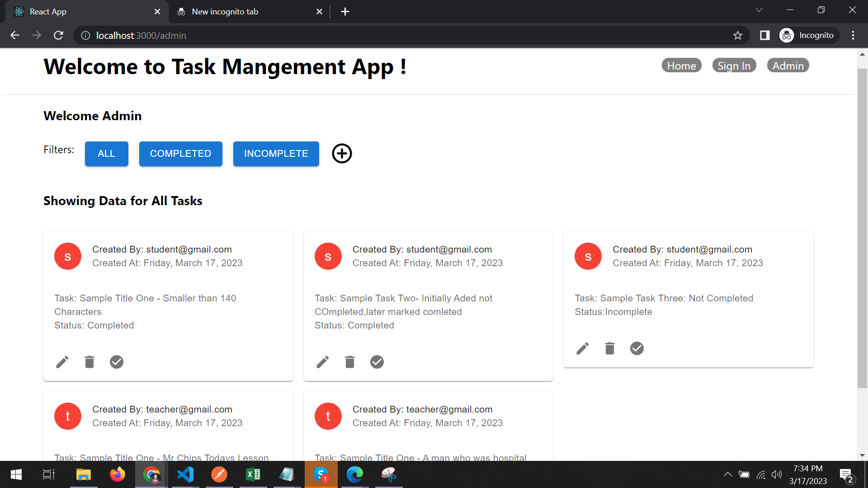
Task: Mark Sample Task Three complete with checkmark icon
Action: pos(637,348)
